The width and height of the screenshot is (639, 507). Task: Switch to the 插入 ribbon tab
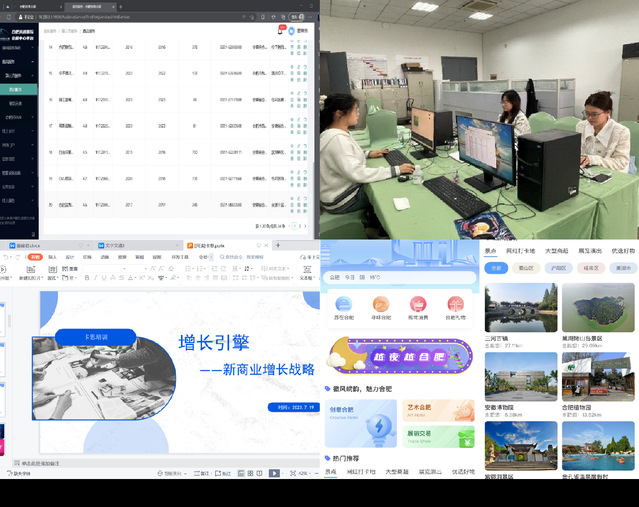52,256
